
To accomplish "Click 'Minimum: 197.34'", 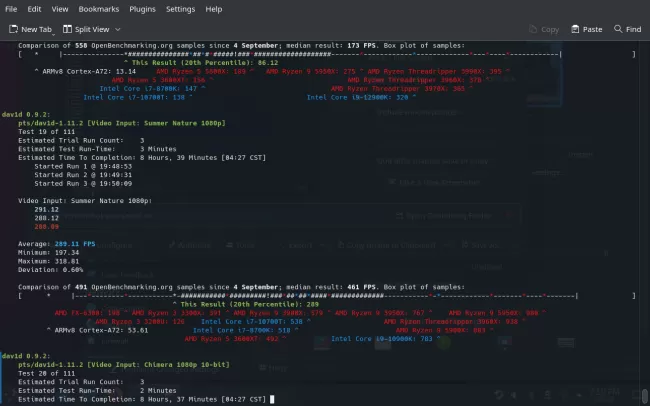I will tap(49, 253).
